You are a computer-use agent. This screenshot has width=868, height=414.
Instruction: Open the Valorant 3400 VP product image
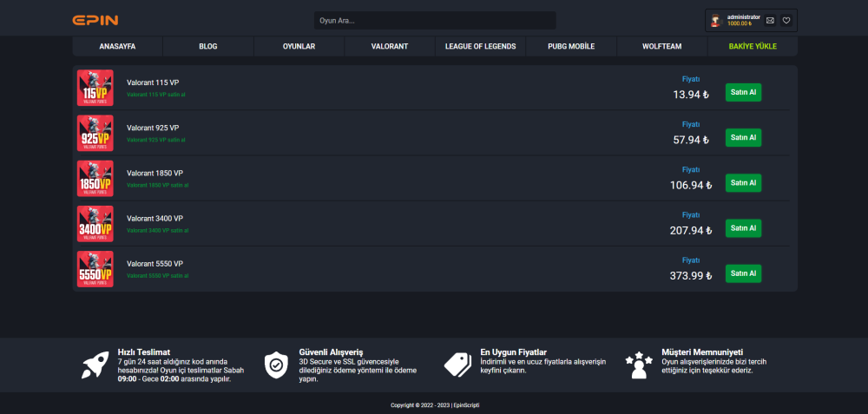pos(95,224)
